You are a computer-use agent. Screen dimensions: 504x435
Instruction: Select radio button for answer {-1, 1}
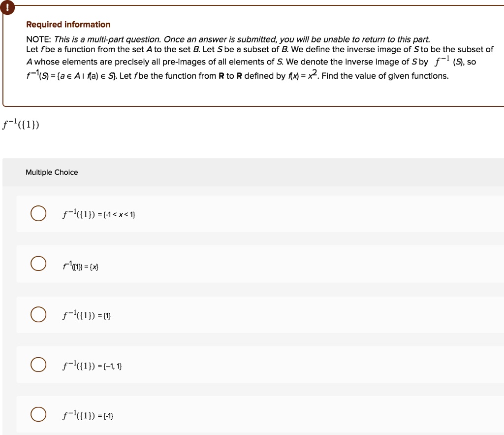38,365
